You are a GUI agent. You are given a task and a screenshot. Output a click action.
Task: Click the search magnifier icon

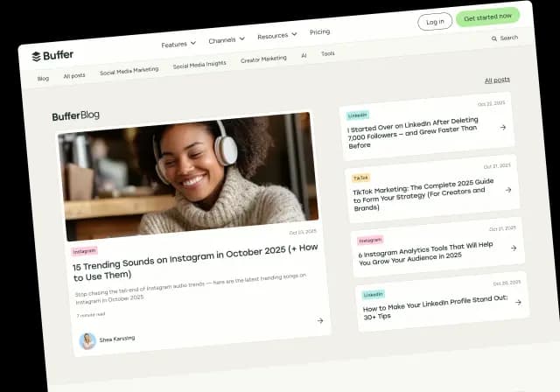point(493,39)
